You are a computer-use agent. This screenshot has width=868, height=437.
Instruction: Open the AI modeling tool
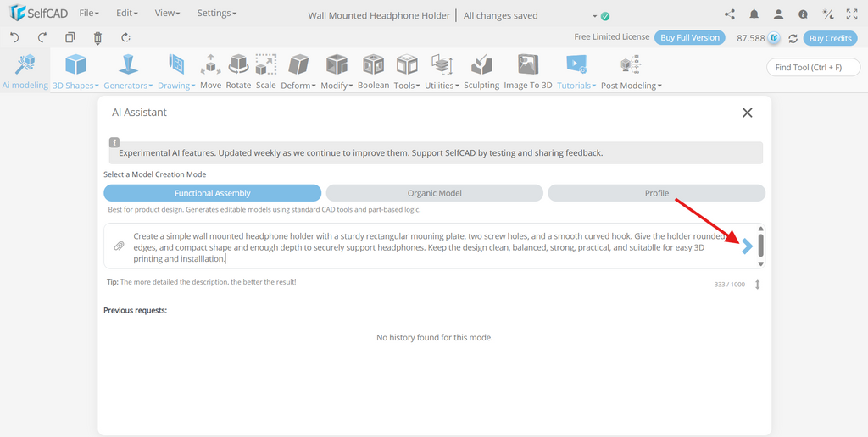[x=25, y=71]
